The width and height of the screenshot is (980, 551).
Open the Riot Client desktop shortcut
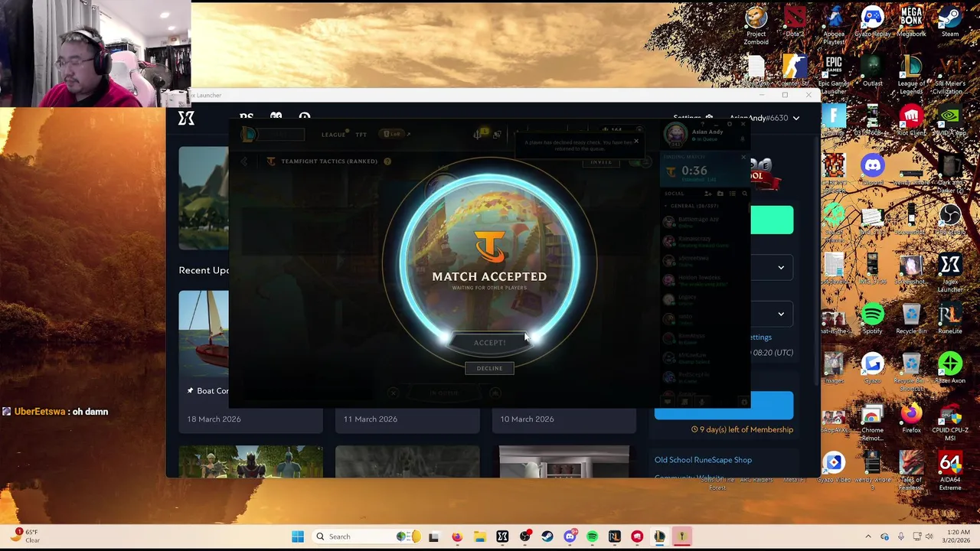tap(911, 121)
